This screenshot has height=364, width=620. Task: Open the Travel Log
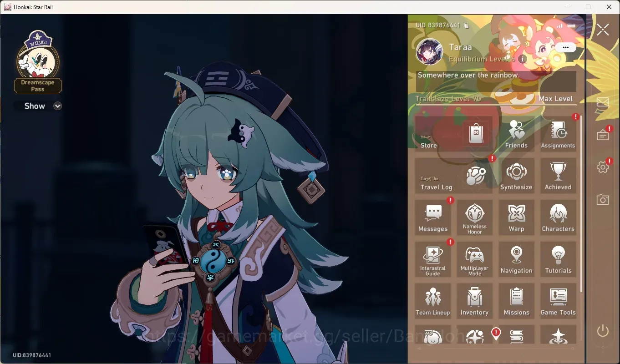coord(453,176)
